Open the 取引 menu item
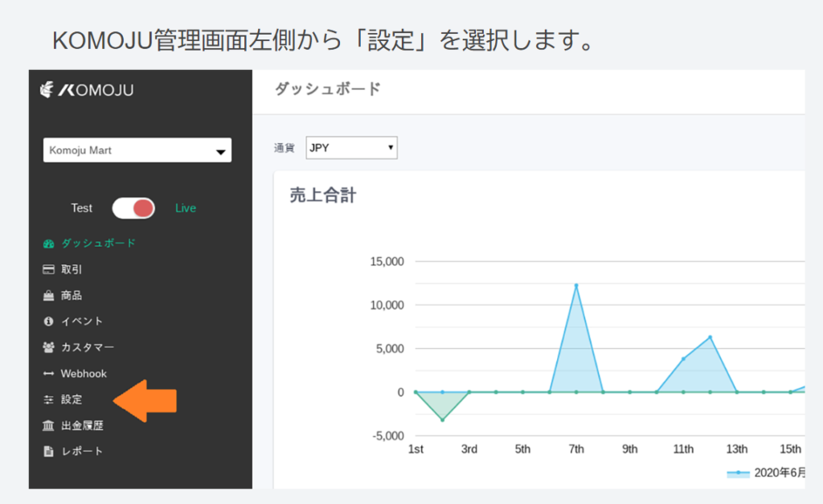 tap(72, 269)
